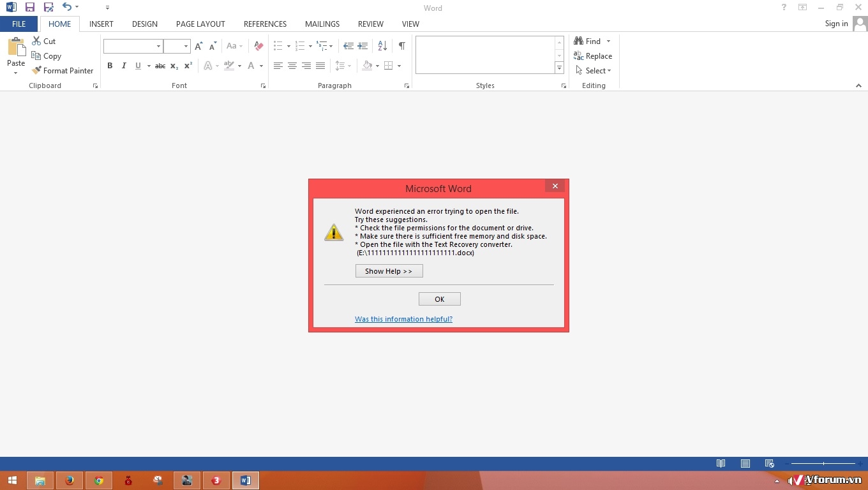Switch to the REVIEW tab
The image size is (868, 490).
pyautogui.click(x=371, y=24)
